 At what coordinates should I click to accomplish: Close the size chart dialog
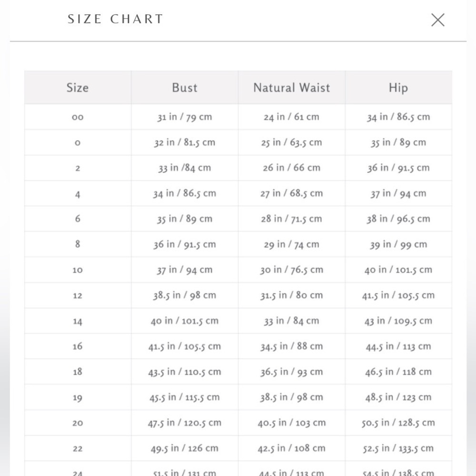[438, 20]
